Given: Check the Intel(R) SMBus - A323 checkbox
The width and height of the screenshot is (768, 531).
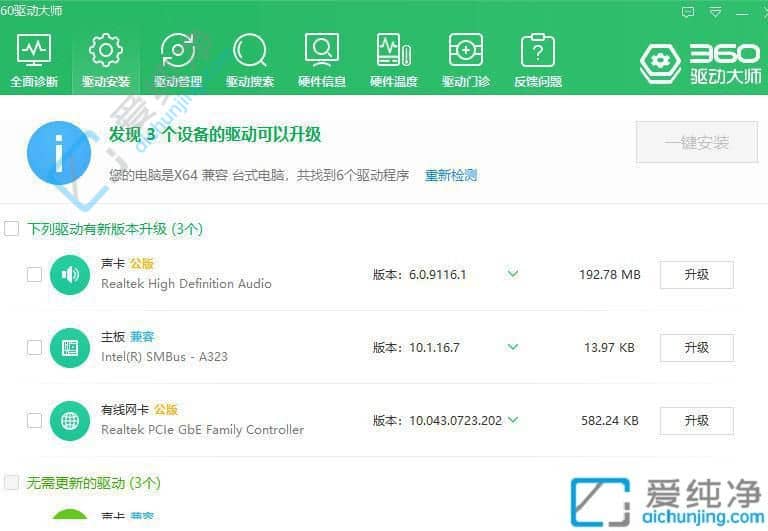Looking at the screenshot, I should tap(34, 347).
